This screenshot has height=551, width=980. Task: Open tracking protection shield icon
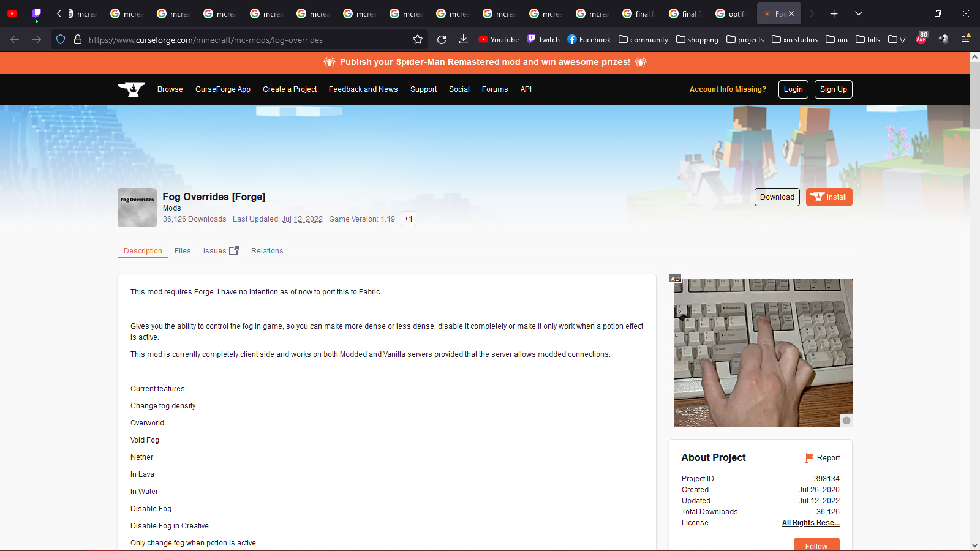pos(61,40)
